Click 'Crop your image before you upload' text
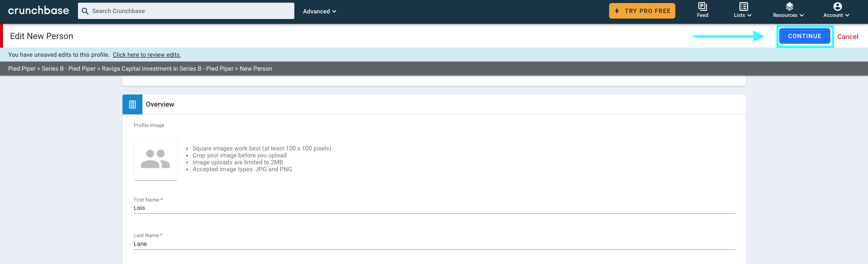 point(239,155)
